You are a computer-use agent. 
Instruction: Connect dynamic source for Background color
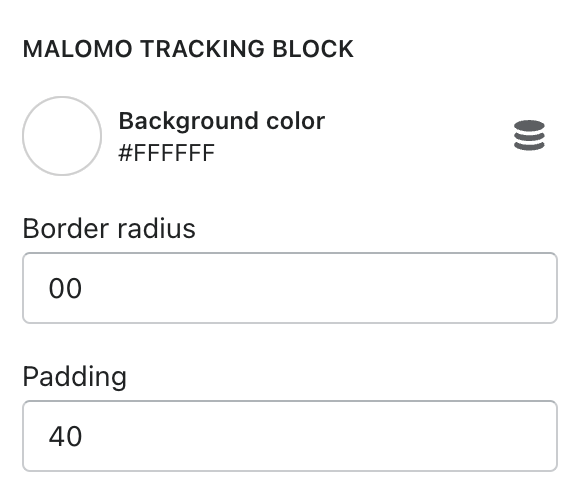click(x=529, y=135)
